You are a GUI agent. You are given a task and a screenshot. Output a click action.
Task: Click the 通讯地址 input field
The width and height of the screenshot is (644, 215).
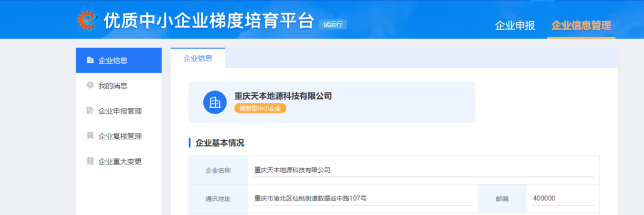click(363, 198)
